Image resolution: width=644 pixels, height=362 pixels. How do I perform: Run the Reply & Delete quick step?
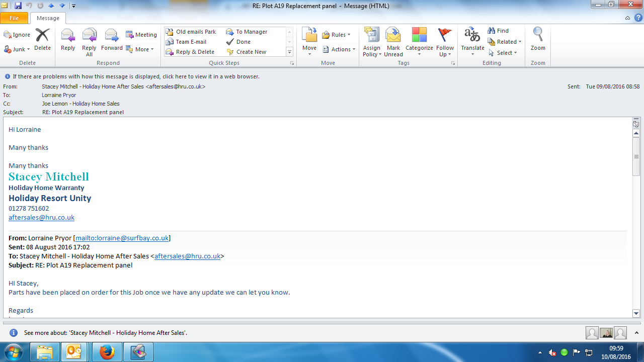coord(190,52)
